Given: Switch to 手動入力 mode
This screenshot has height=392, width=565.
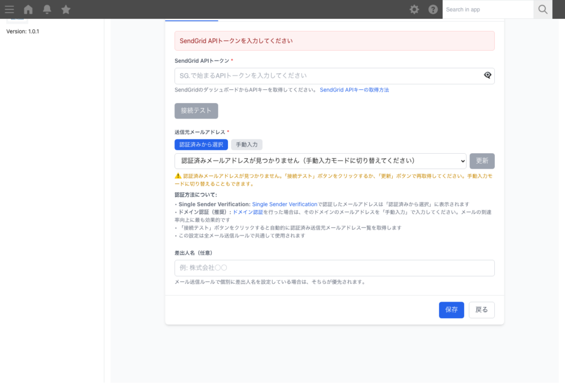Looking at the screenshot, I should tap(246, 144).
